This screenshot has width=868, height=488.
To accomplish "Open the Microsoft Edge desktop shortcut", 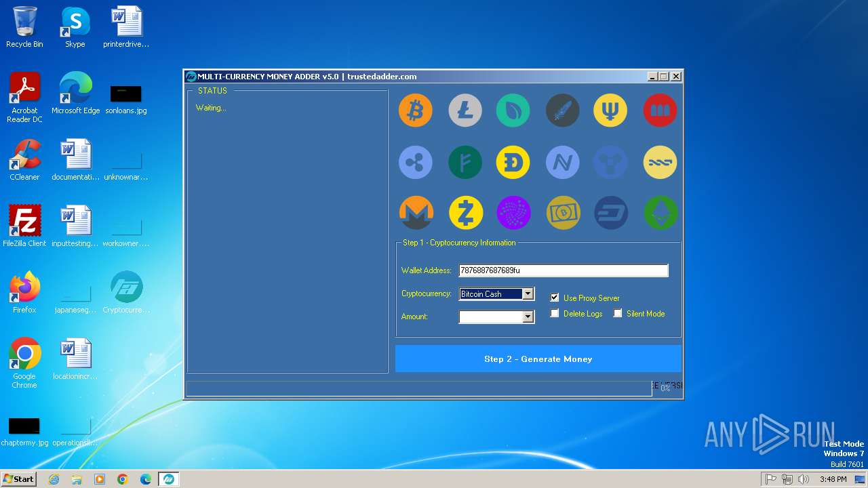I will 75,94.
